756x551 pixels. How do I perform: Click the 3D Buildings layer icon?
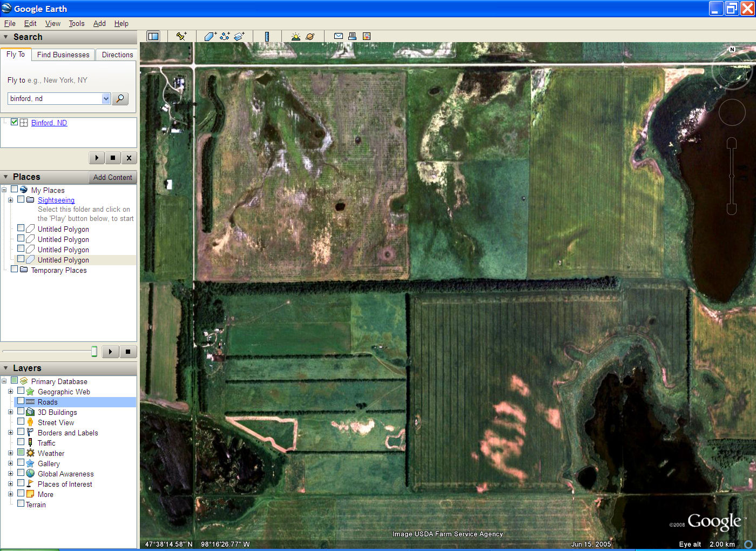tap(30, 412)
